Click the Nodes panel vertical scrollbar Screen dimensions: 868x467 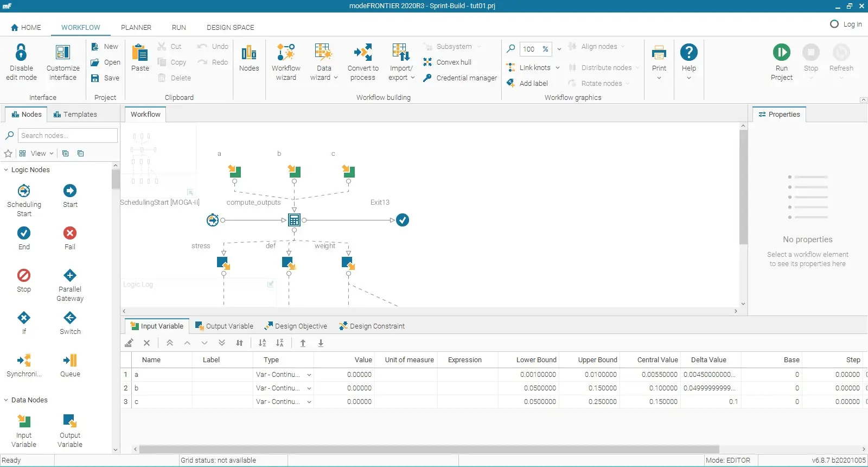pyautogui.click(x=116, y=179)
